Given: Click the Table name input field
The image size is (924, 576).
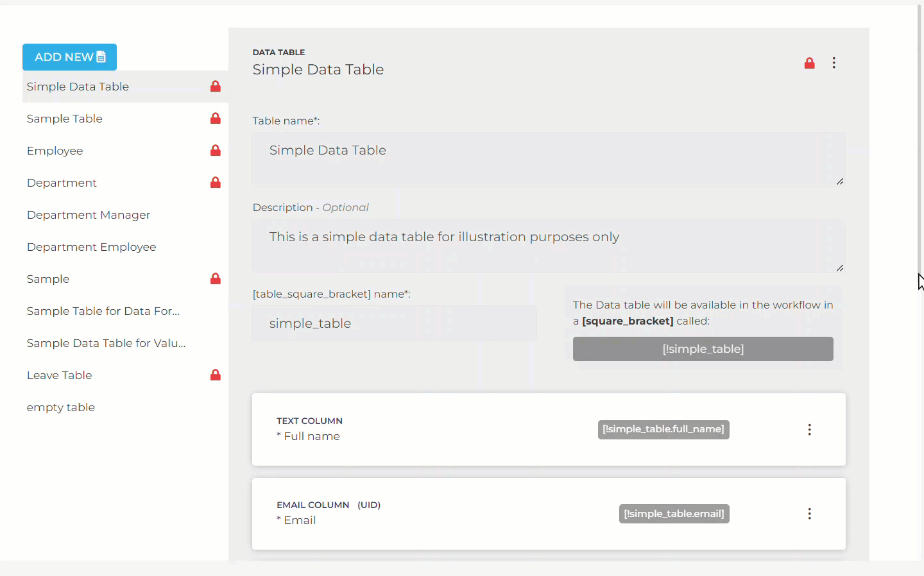Looking at the screenshot, I should tap(549, 159).
